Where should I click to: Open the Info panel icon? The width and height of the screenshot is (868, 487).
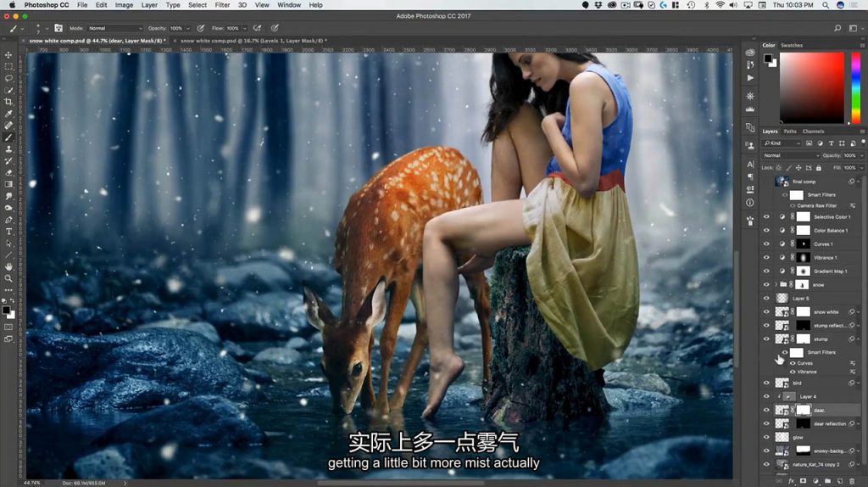[x=750, y=203]
